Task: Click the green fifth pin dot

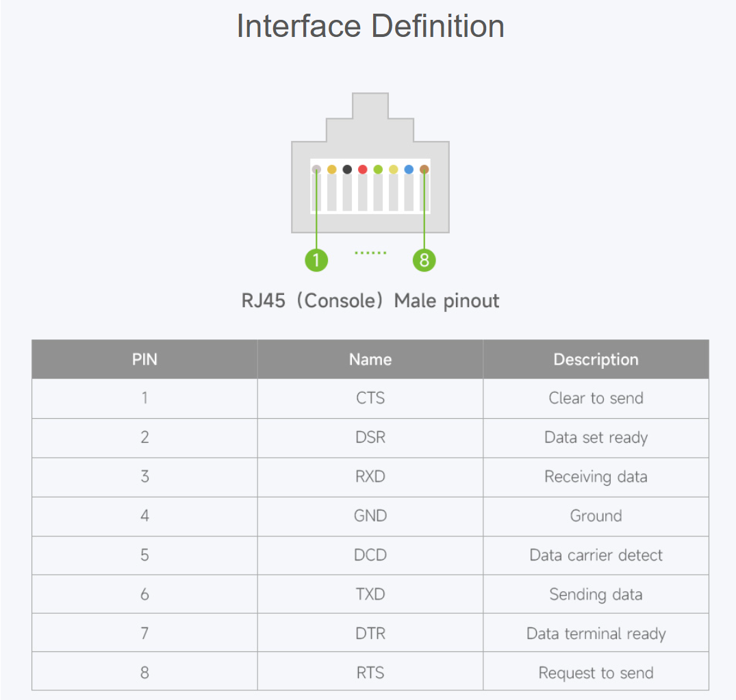Action: [x=378, y=170]
